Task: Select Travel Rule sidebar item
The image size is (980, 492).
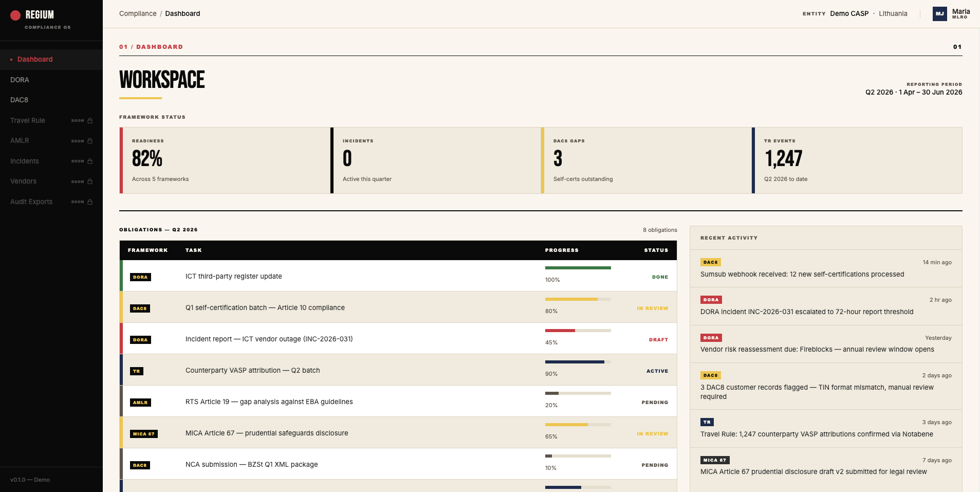Action: tap(51, 120)
